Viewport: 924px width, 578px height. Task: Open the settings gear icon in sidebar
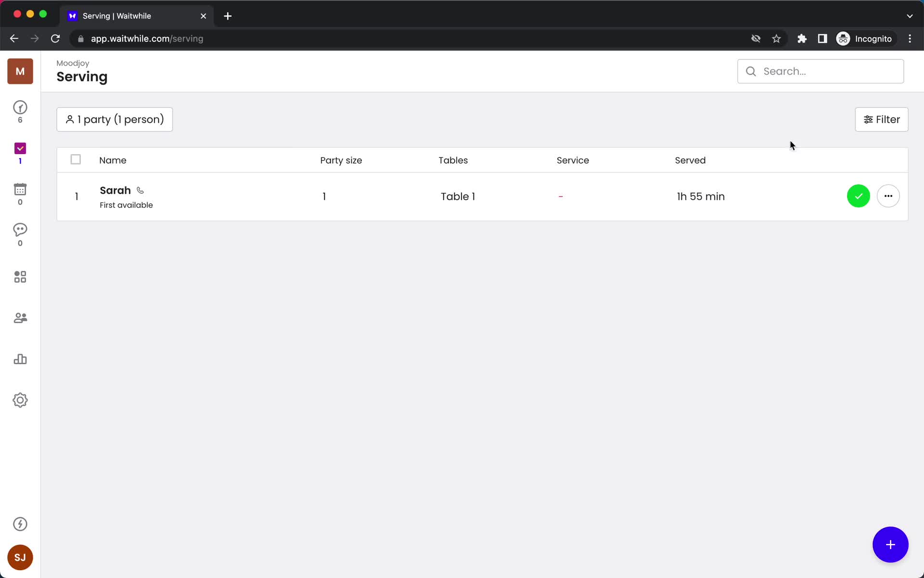[x=20, y=400]
